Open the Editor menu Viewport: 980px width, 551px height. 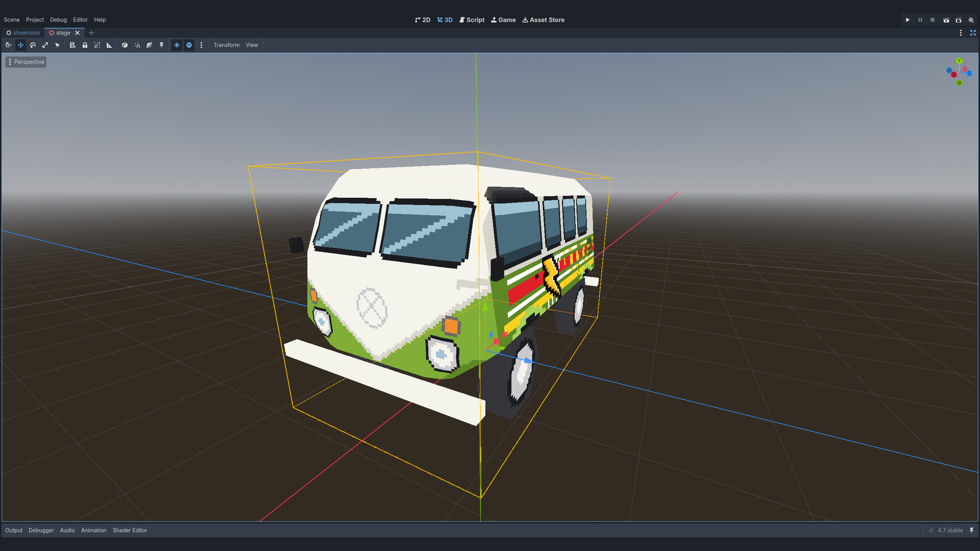click(80, 20)
